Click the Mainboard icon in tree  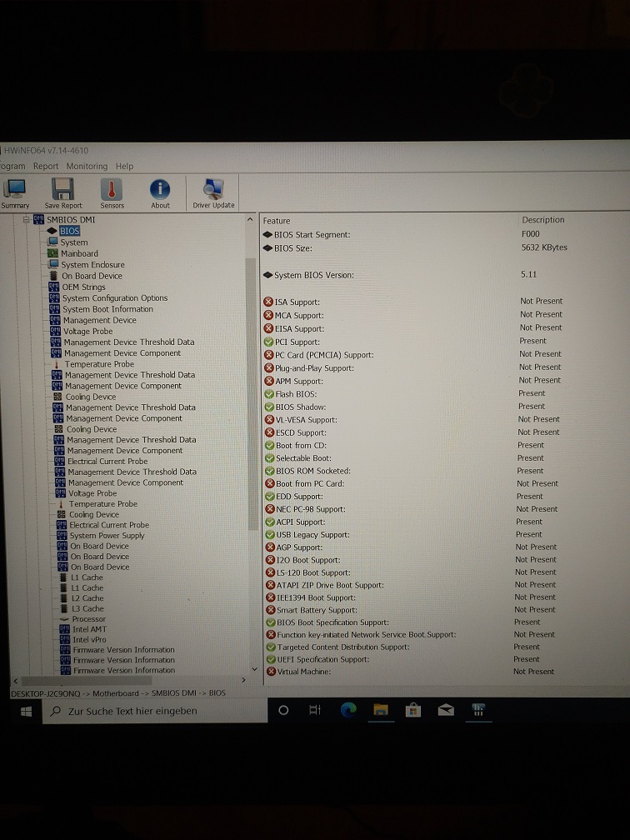point(52,253)
